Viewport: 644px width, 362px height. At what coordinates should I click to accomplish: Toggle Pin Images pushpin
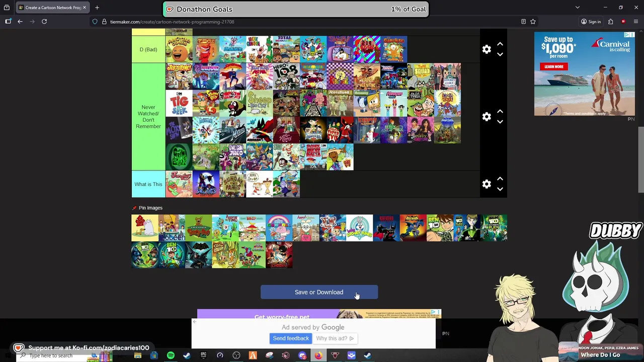[x=134, y=208]
